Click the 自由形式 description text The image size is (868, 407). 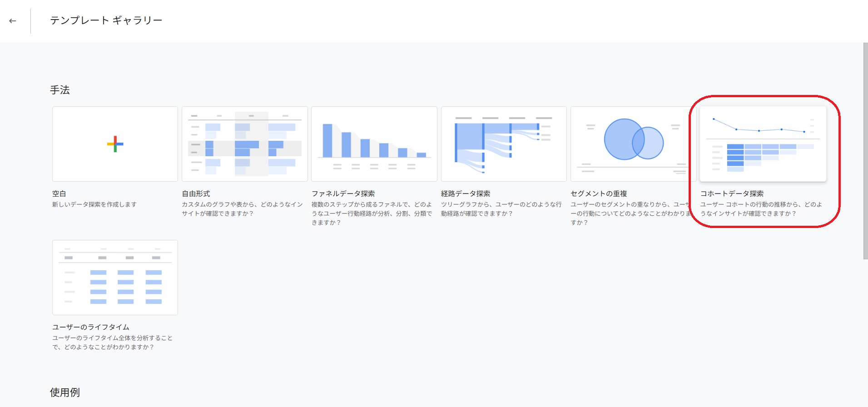click(x=242, y=209)
